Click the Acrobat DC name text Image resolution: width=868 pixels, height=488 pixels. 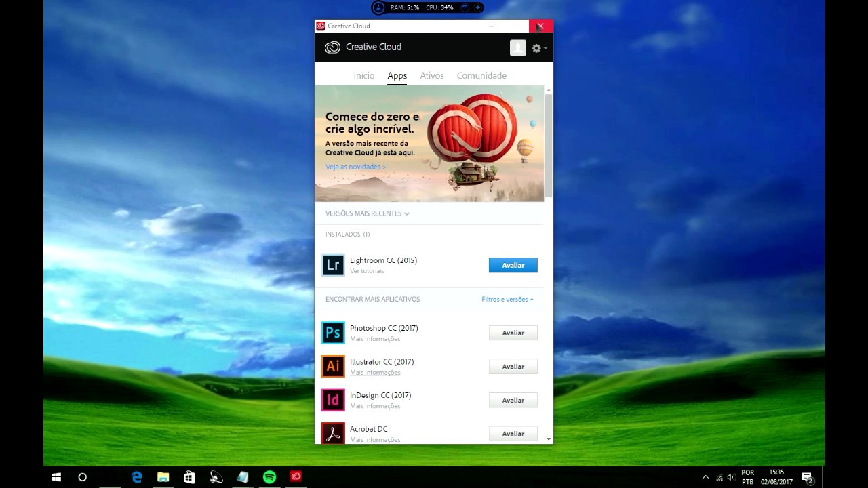369,429
